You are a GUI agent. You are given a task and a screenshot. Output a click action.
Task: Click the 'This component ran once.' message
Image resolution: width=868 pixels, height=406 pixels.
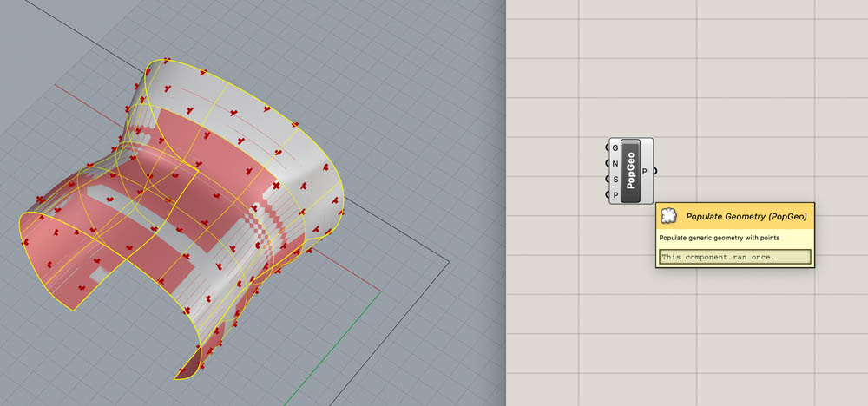pos(735,257)
